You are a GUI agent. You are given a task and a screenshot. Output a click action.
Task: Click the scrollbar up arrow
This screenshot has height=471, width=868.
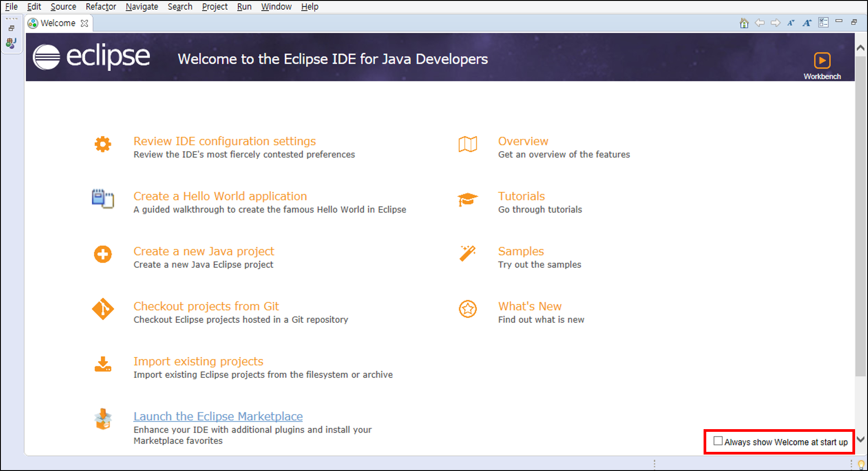pyautogui.click(x=861, y=48)
